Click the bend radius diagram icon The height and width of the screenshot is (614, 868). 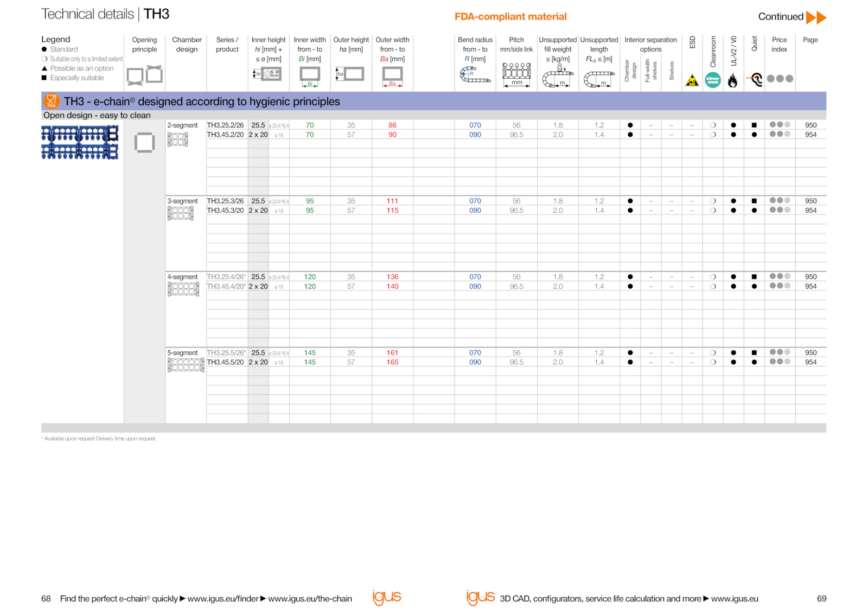coord(475,74)
